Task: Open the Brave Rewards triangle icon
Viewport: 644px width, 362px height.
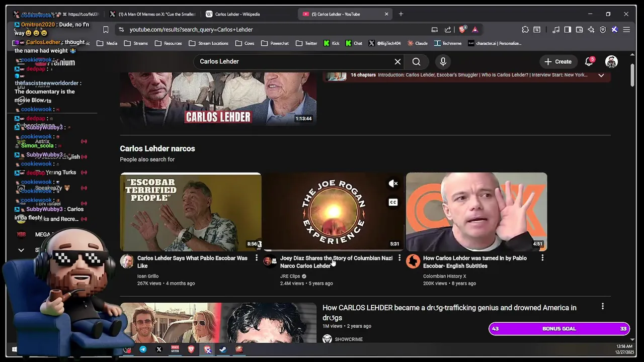Action: [x=474, y=30]
